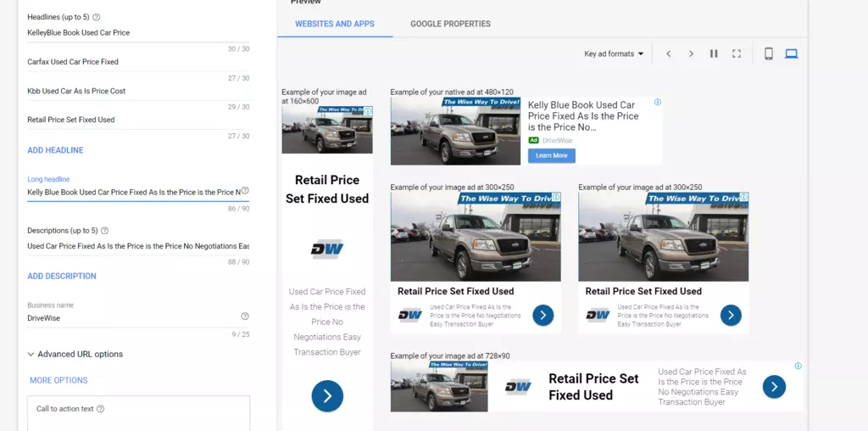868x431 pixels.
Task: Click description text in 728×90 ad
Action: click(x=702, y=387)
